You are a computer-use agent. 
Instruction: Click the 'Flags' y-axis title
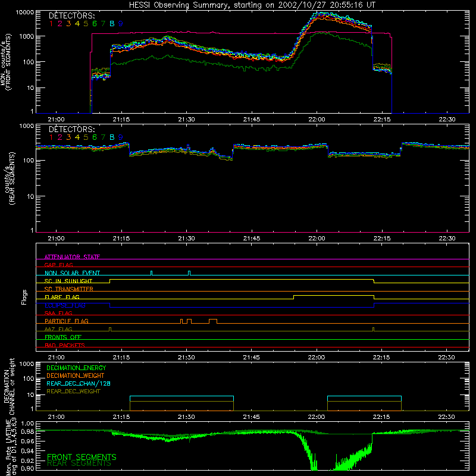coord(24,297)
